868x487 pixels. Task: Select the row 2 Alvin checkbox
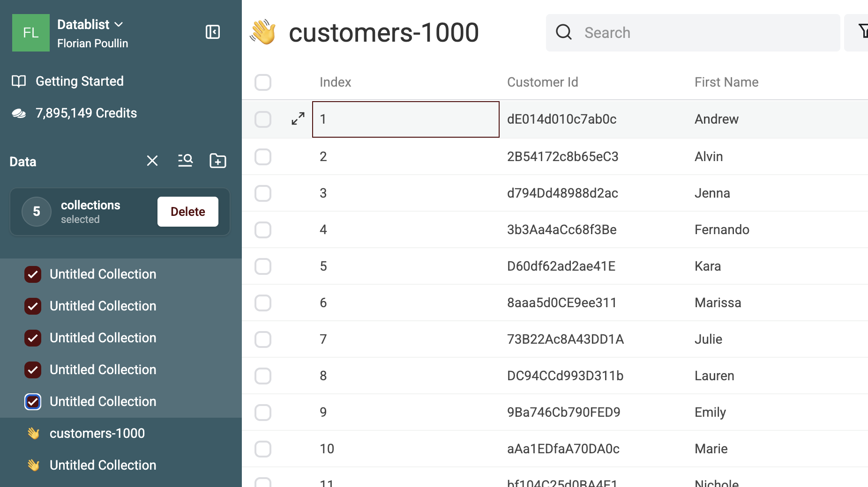263,157
